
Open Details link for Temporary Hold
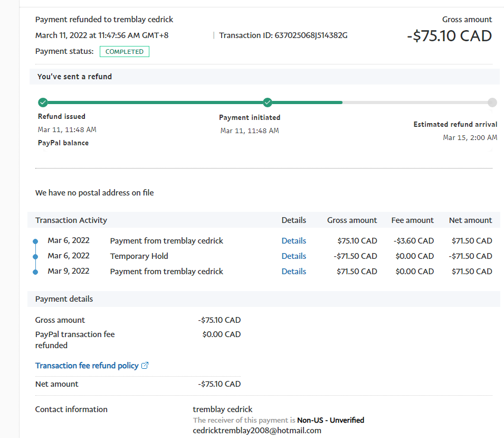coord(293,256)
